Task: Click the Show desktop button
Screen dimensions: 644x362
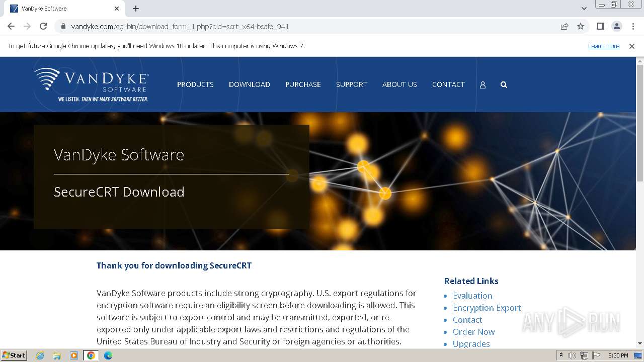Action: point(638,355)
